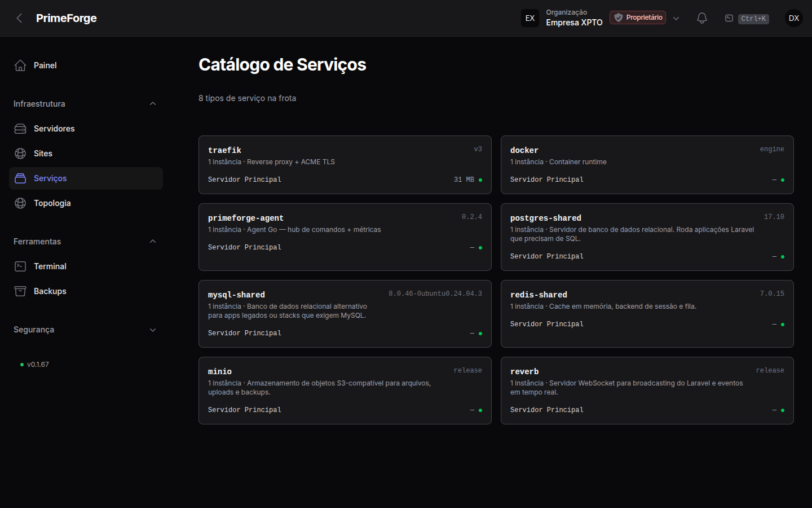Open the redis-shared card title
Image resolution: width=812 pixels, height=508 pixels.
tap(539, 295)
